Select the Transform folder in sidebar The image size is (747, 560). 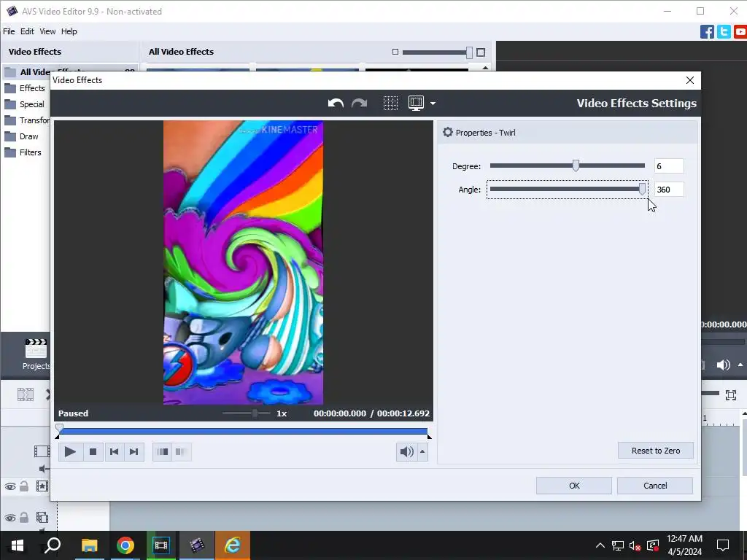26,120
